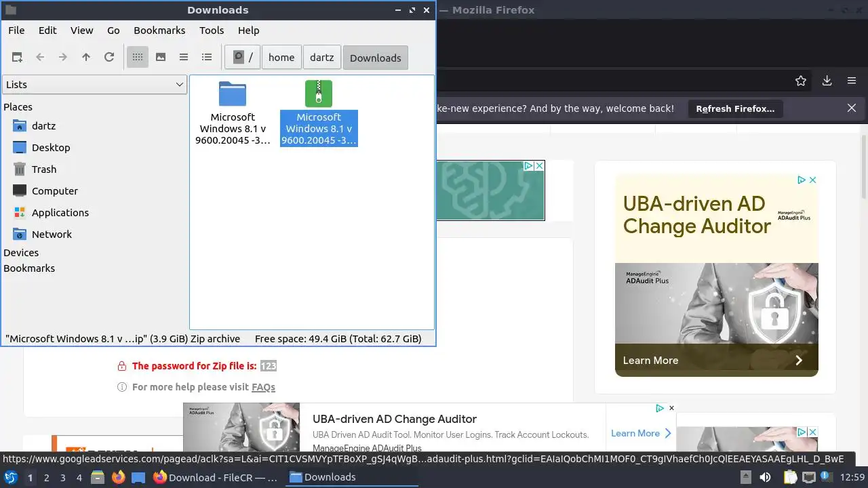Open update notifier tray icon

(x=827, y=478)
